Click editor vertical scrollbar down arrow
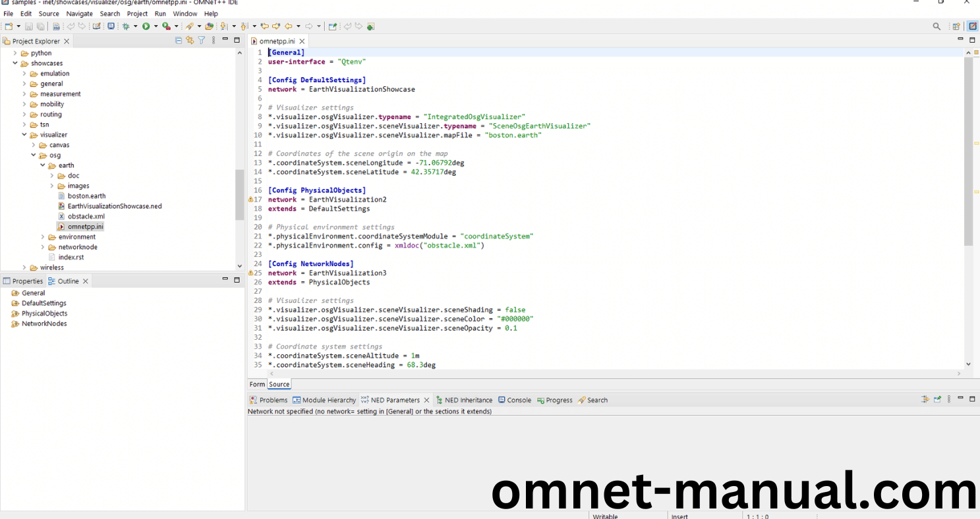This screenshot has height=519, width=980. coord(968,364)
